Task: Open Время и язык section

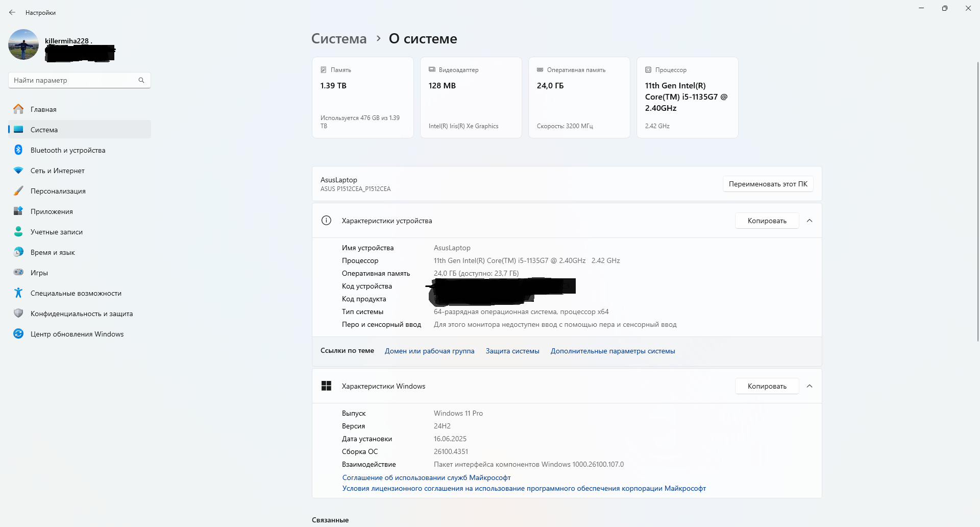Action: (80, 252)
